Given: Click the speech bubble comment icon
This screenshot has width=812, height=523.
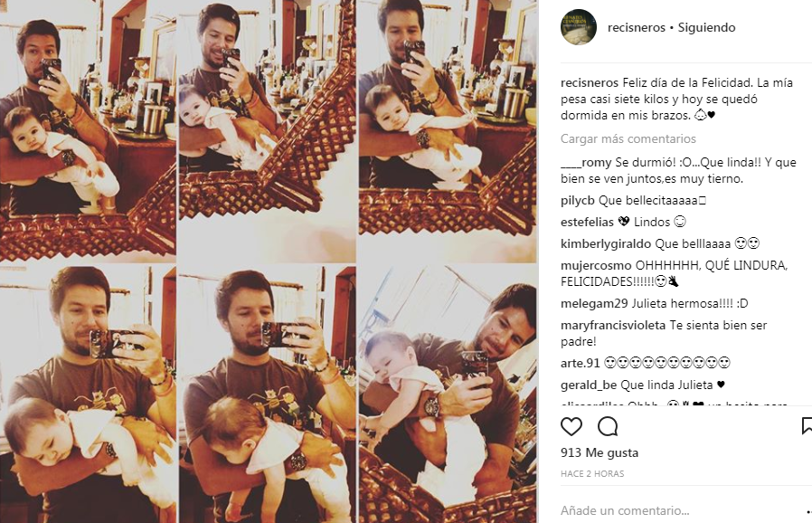Looking at the screenshot, I should coord(608,426).
